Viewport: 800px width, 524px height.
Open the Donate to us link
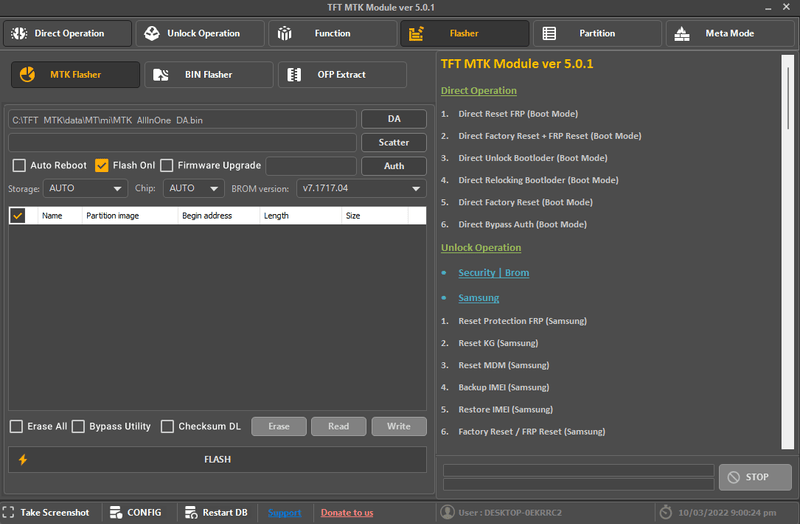click(x=347, y=512)
